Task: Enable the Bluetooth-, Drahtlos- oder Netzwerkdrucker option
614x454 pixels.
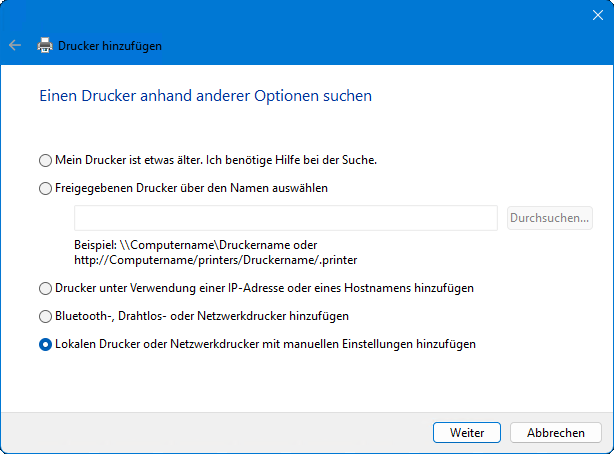Action: click(x=44, y=316)
